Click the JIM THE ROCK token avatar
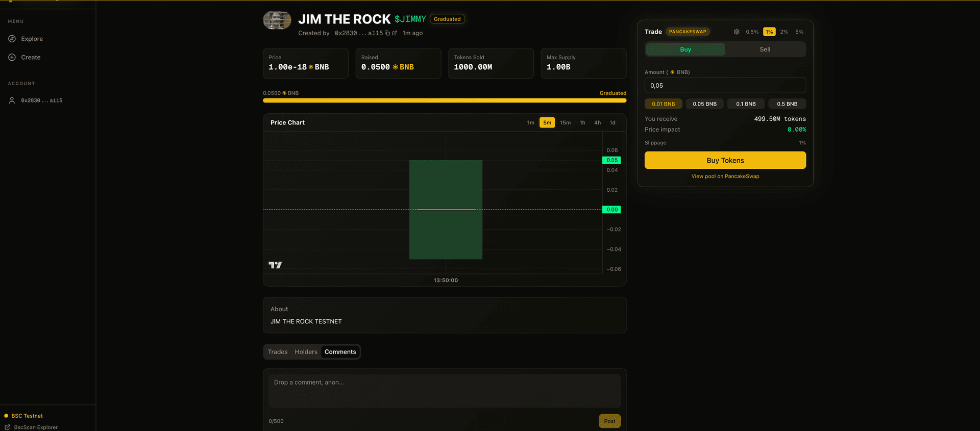 point(277,20)
